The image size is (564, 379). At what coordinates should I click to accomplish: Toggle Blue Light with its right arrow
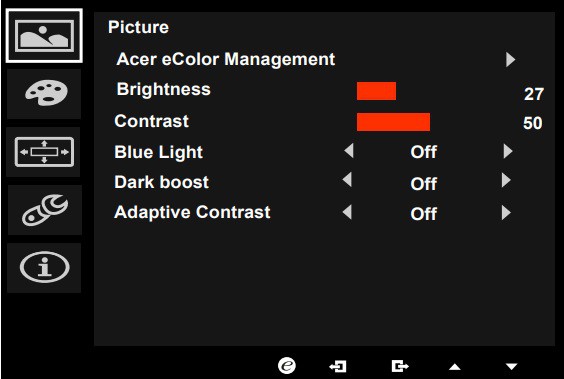(x=508, y=151)
